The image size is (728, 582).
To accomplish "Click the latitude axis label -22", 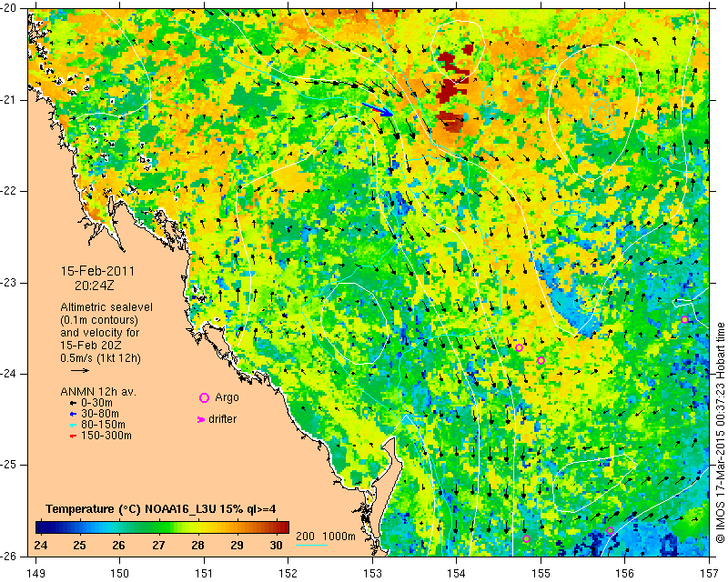I will [9, 192].
